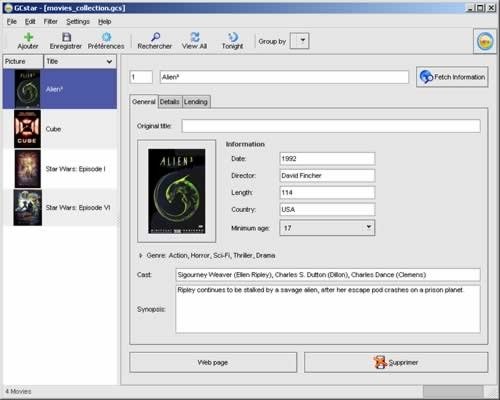The width and height of the screenshot is (500, 400).
Task: Click the movie ID number field
Action: 141,77
